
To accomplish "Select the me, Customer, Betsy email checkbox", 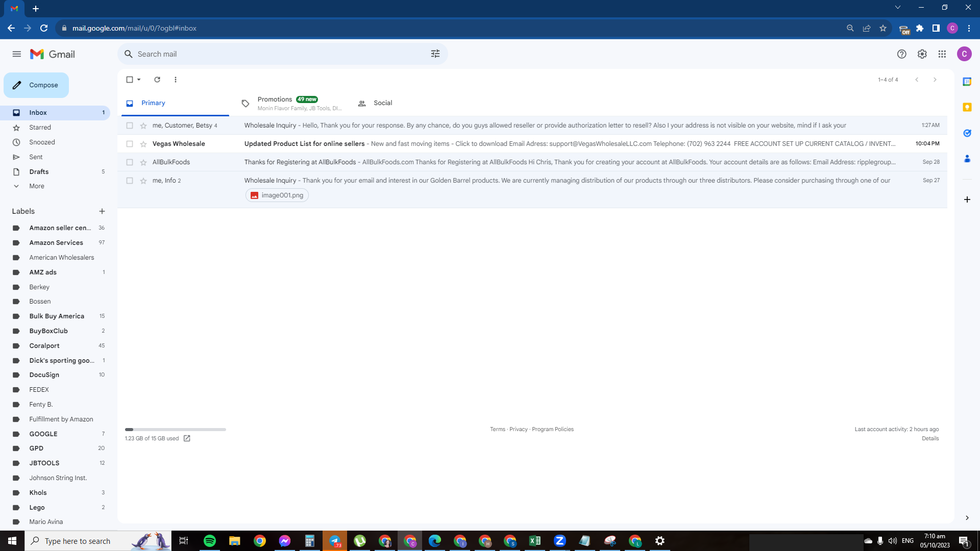I will (x=130, y=126).
